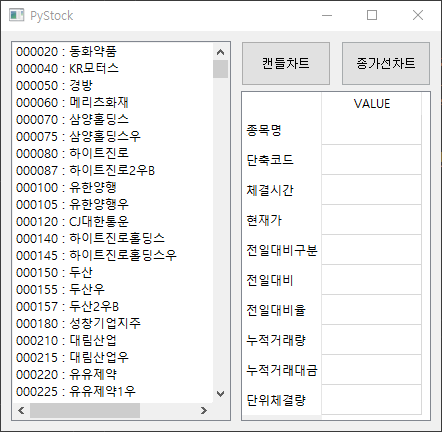Click the 누적거래량 row header
This screenshot has width=442, height=432.
(282, 340)
